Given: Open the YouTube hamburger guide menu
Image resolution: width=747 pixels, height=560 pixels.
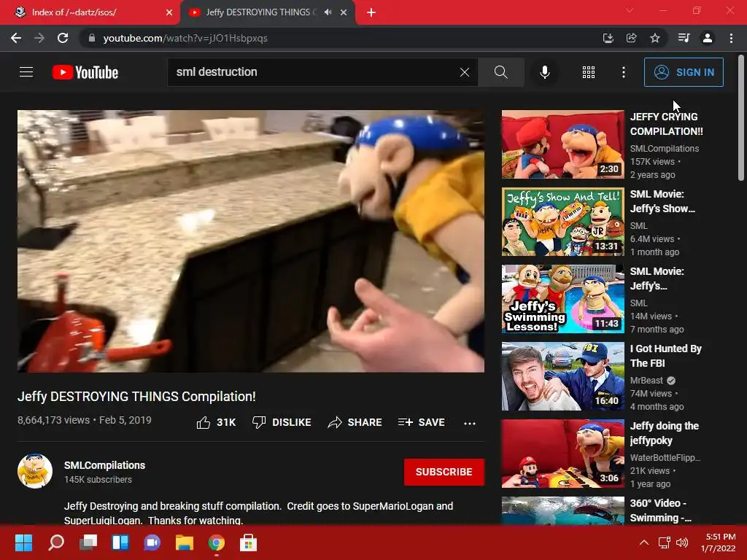Looking at the screenshot, I should tap(26, 72).
